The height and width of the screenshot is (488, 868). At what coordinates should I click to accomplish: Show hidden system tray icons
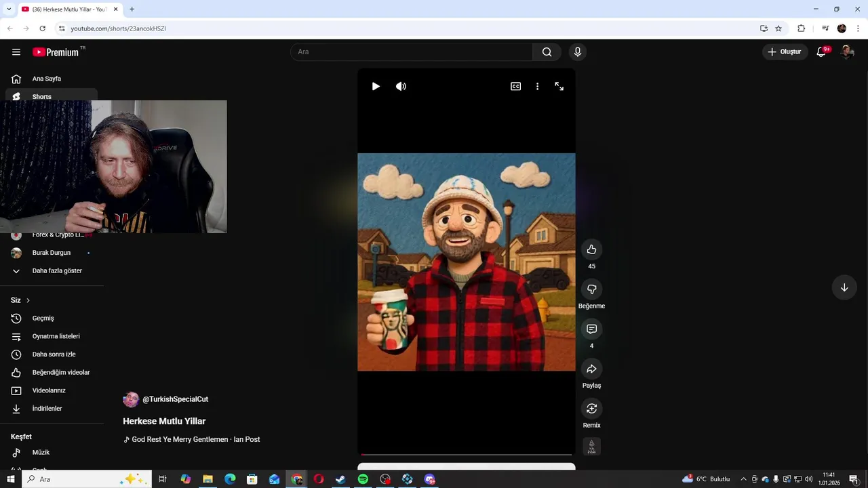743,479
